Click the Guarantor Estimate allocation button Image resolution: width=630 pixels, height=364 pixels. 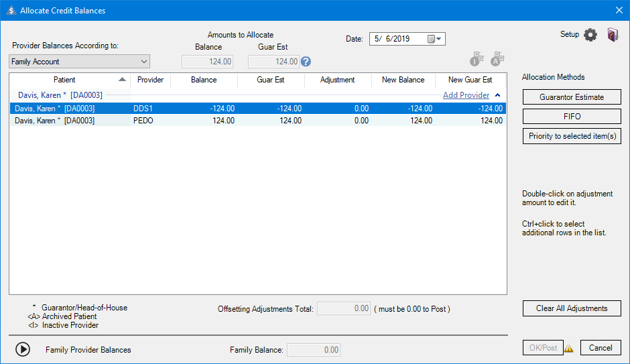tap(572, 97)
